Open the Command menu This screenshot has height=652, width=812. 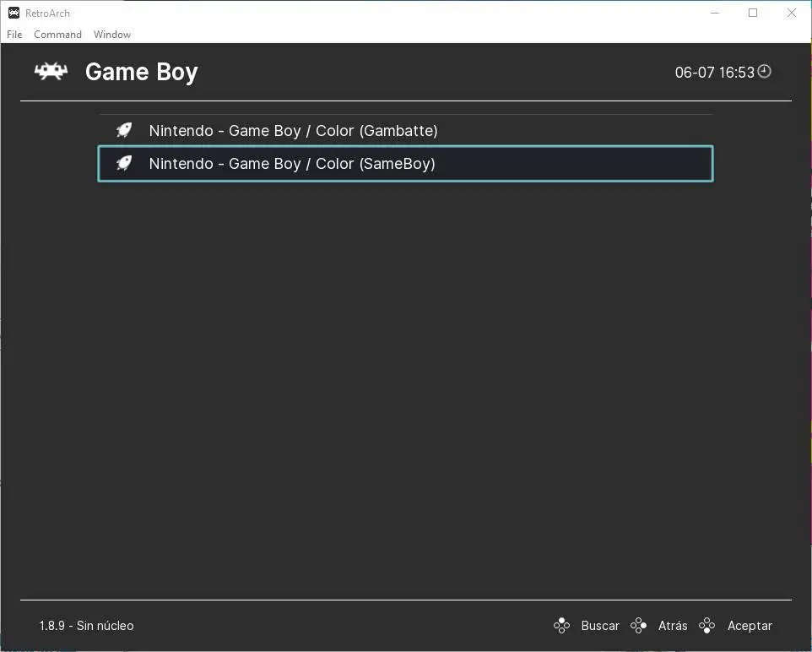(x=57, y=35)
